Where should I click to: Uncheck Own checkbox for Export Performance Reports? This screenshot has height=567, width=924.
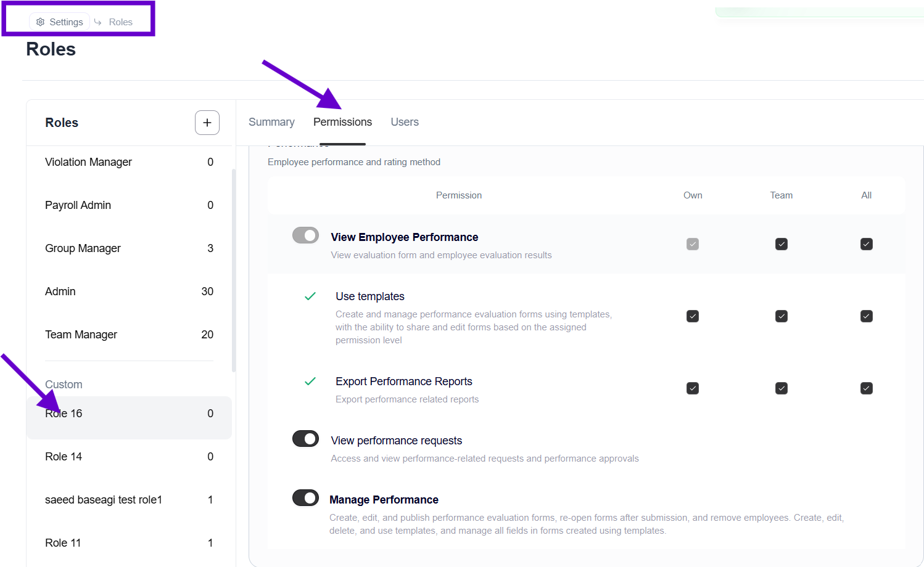pyautogui.click(x=693, y=388)
